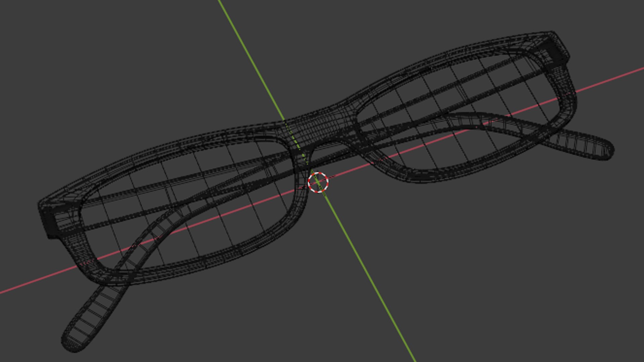The image size is (644, 362).
Task: Click the red-white 3D cursor circle
Action: pos(318,183)
